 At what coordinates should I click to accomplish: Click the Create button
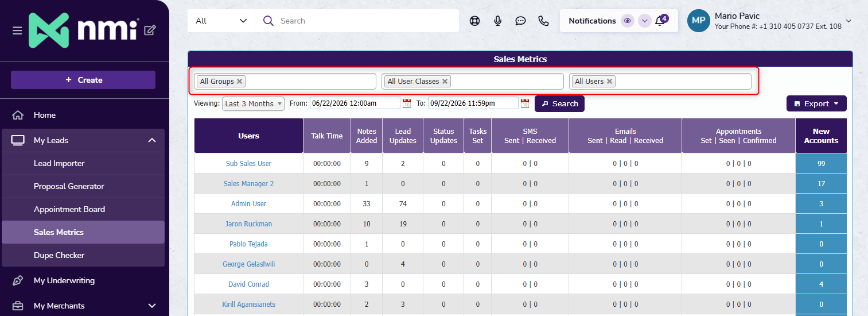pyautogui.click(x=83, y=80)
